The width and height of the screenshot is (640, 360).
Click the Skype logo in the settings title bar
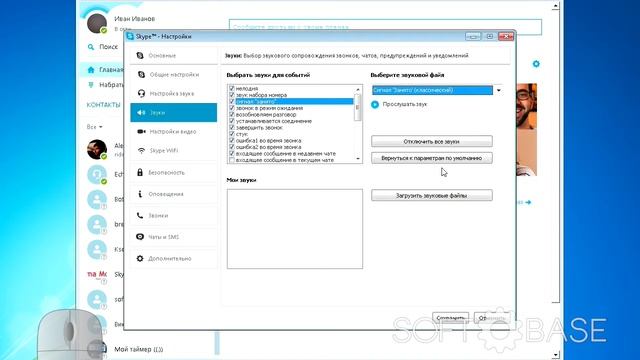[x=130, y=36]
